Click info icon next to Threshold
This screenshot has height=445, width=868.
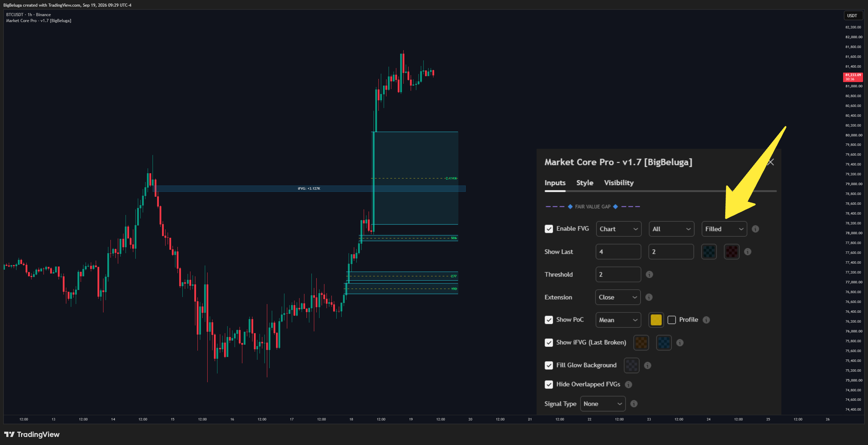[649, 275]
